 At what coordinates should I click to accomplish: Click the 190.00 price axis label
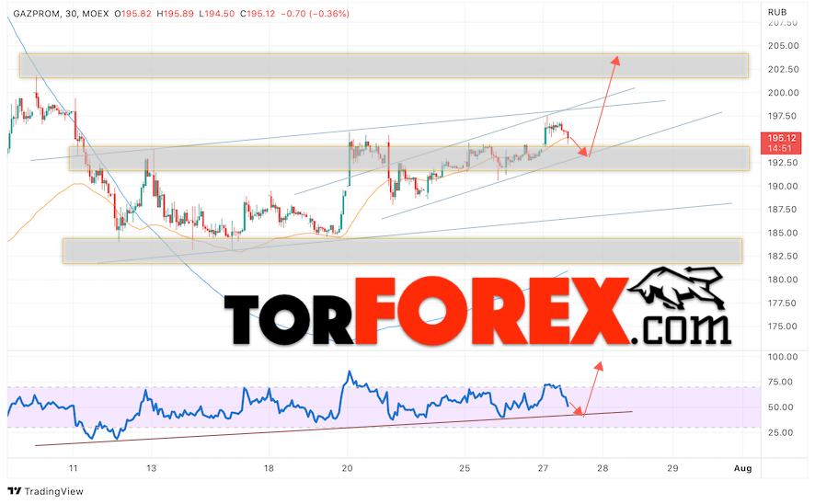point(783,186)
